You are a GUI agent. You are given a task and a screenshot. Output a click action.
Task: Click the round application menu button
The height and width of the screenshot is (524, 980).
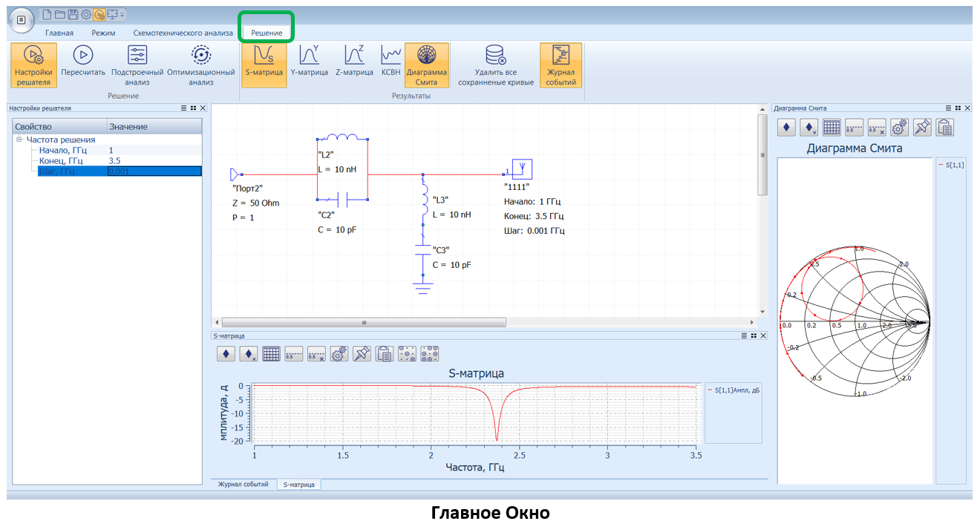tap(22, 20)
